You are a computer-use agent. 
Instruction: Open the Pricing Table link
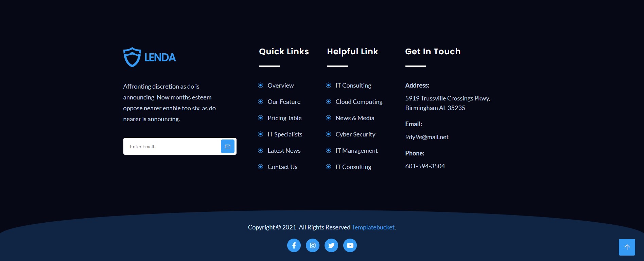click(284, 118)
